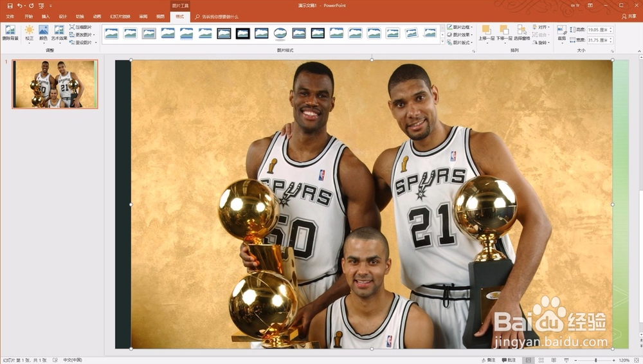Click the Tell Me search box
The width and height of the screenshot is (643, 364).
click(x=217, y=17)
